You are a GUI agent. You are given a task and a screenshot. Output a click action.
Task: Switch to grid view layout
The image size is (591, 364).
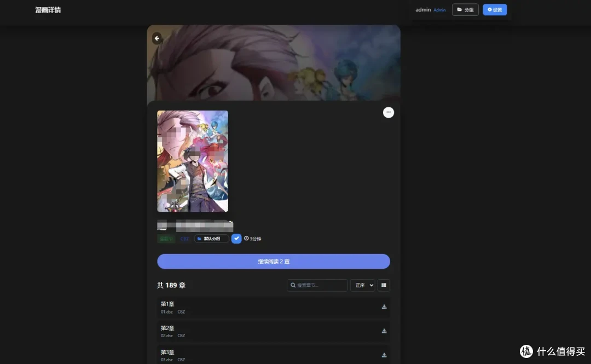coord(384,285)
